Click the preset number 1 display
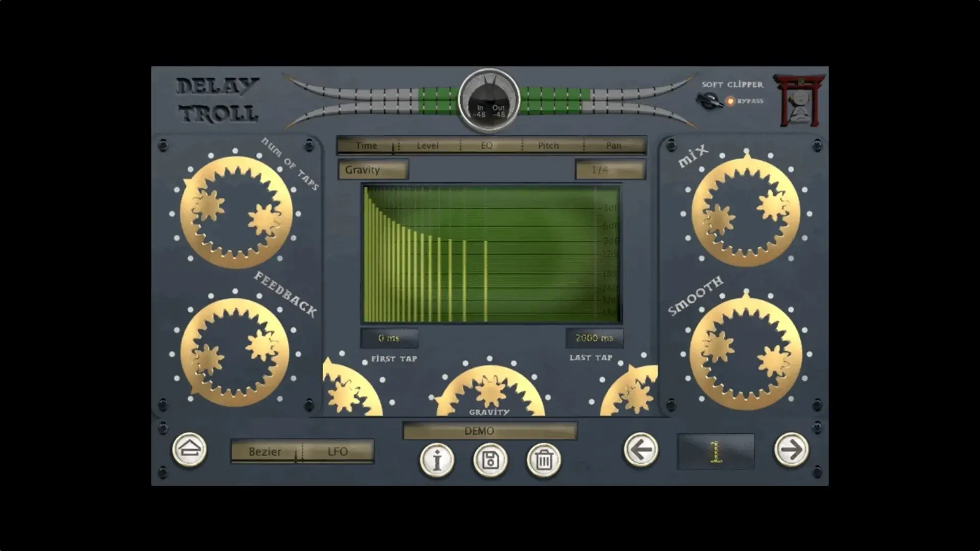980x551 pixels. [715, 452]
